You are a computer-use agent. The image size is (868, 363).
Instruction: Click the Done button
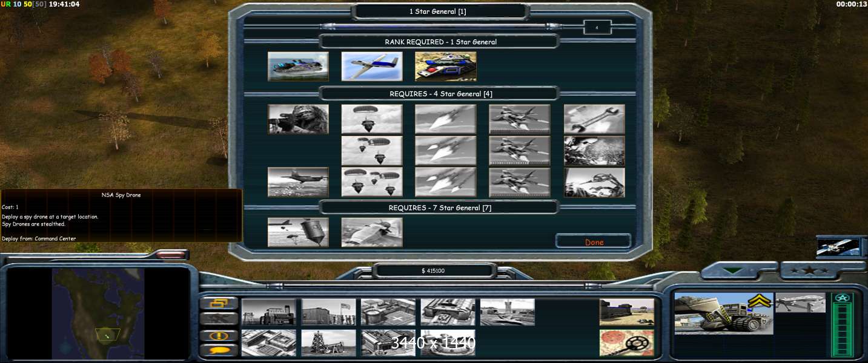594,241
